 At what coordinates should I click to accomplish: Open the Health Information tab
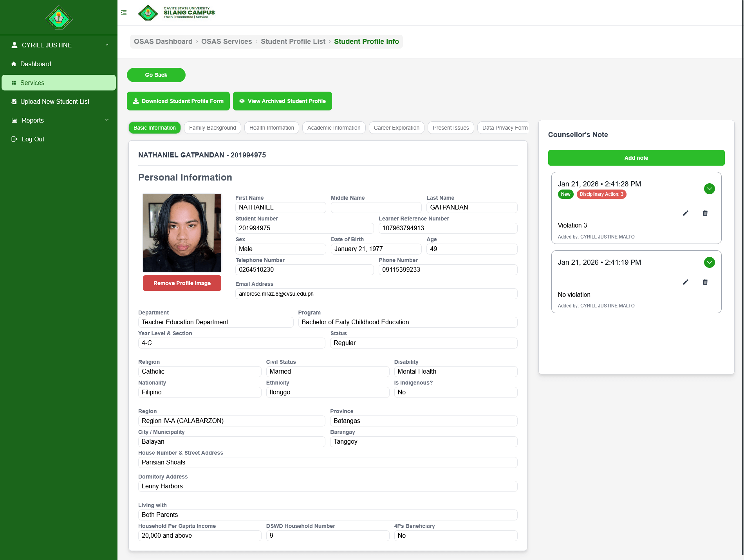tap(271, 128)
